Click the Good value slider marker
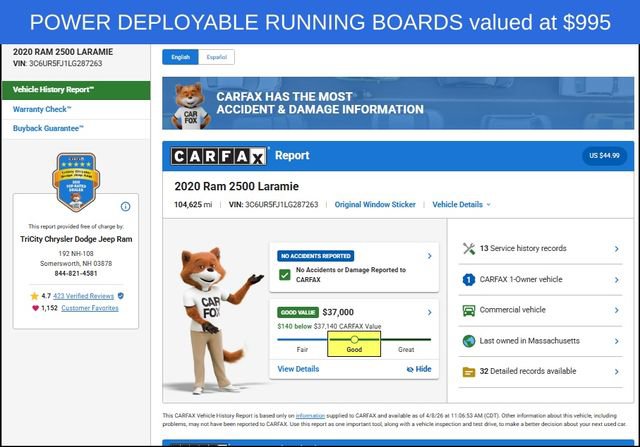Image resolution: width=640 pixels, height=447 pixels. pyautogui.click(x=354, y=340)
